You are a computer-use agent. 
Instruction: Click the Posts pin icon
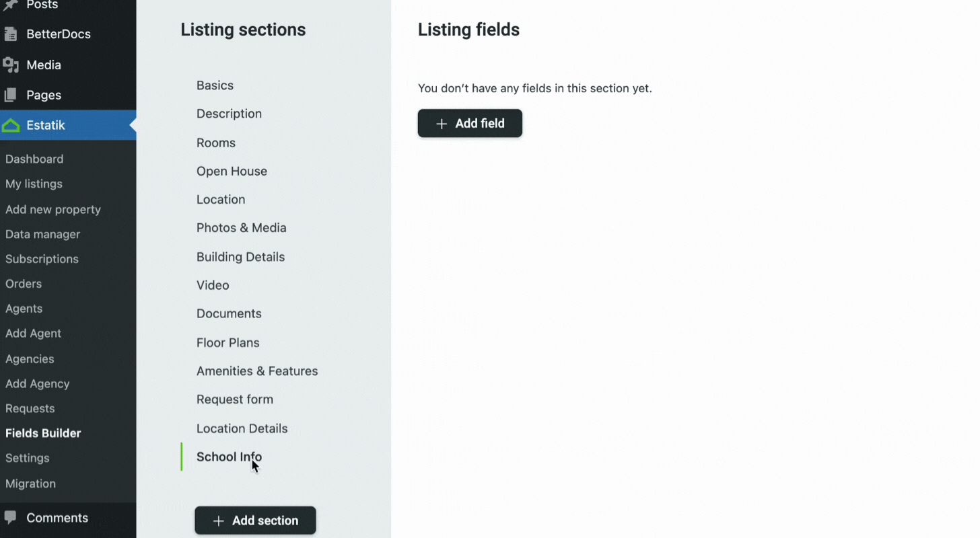11,5
